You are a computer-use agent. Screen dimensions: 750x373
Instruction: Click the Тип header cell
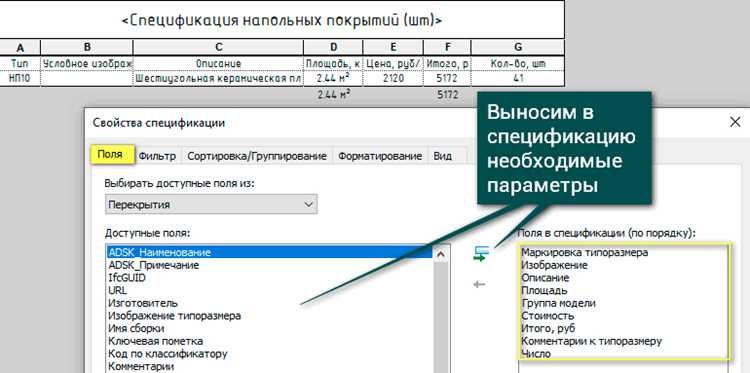[20, 64]
